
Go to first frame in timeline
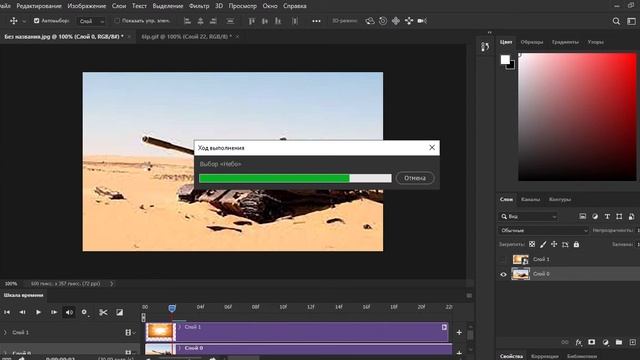[7, 312]
